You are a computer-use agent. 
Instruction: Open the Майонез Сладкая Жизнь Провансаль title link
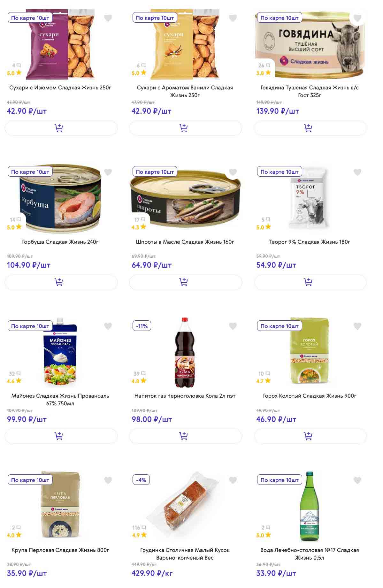(x=60, y=400)
